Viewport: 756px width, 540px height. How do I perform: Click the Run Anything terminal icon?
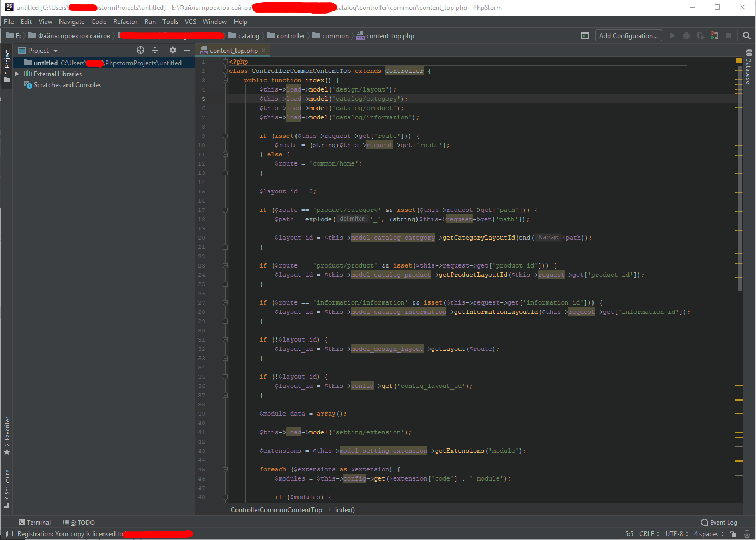pos(585,35)
